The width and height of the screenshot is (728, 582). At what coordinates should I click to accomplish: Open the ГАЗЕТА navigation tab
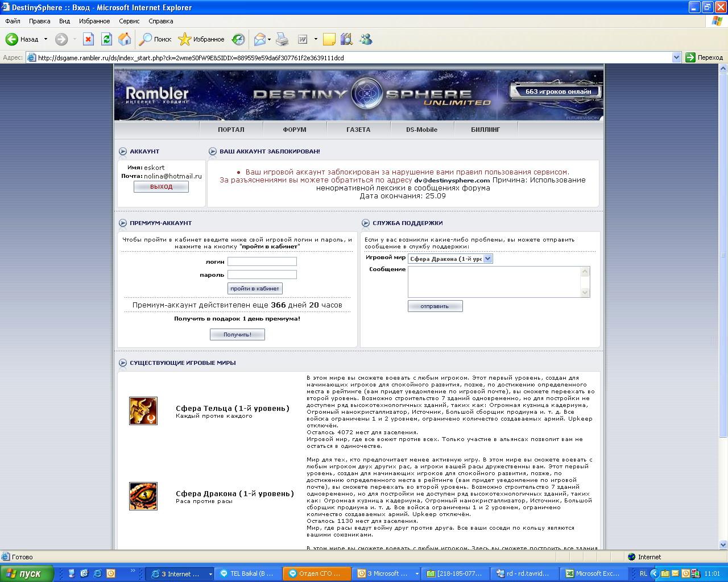click(x=358, y=130)
